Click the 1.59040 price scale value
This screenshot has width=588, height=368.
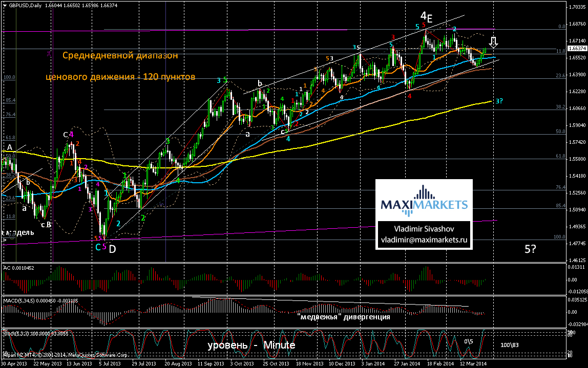(x=578, y=125)
